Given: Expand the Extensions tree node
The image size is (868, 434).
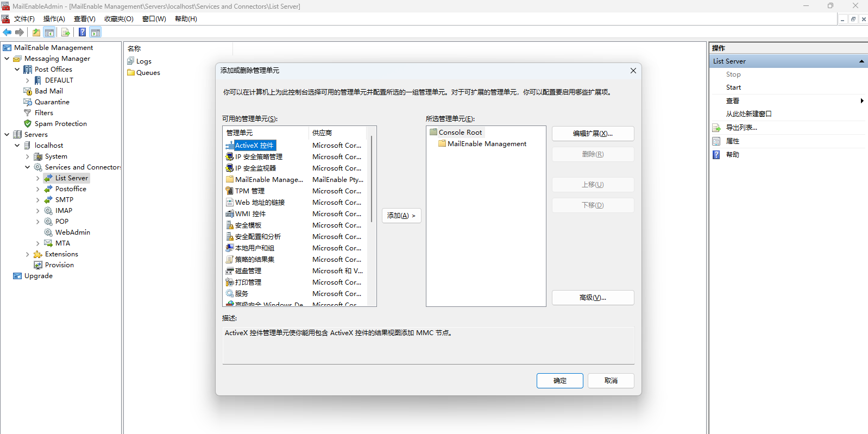Looking at the screenshot, I should (x=27, y=254).
